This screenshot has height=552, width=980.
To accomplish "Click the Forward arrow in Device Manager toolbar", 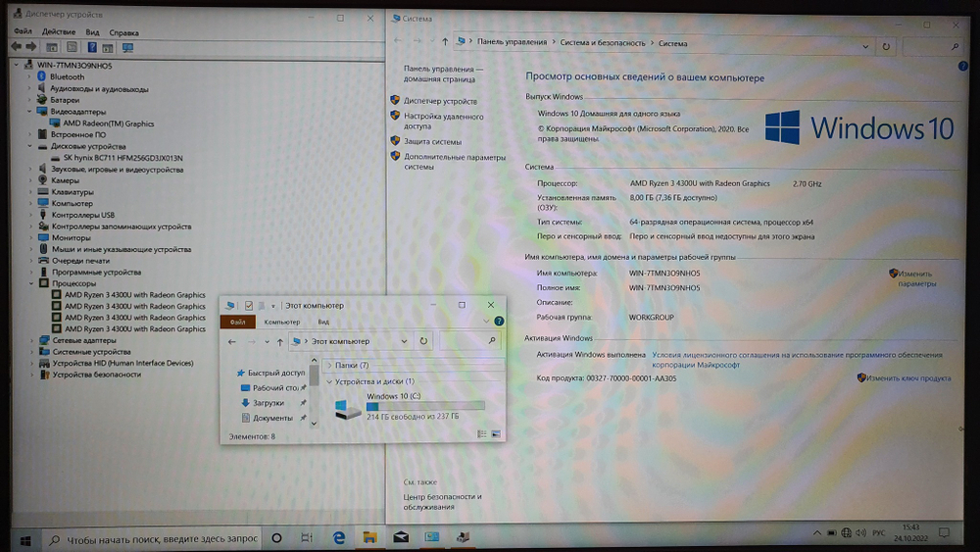I will 30,47.
